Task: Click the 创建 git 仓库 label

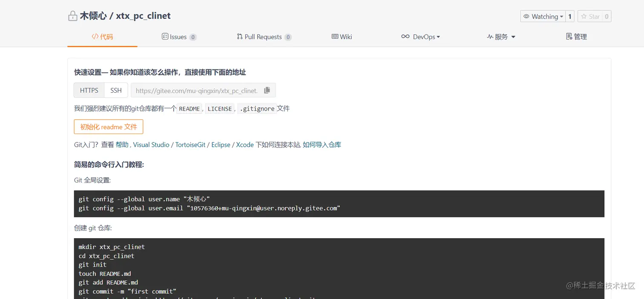Action: click(x=93, y=228)
